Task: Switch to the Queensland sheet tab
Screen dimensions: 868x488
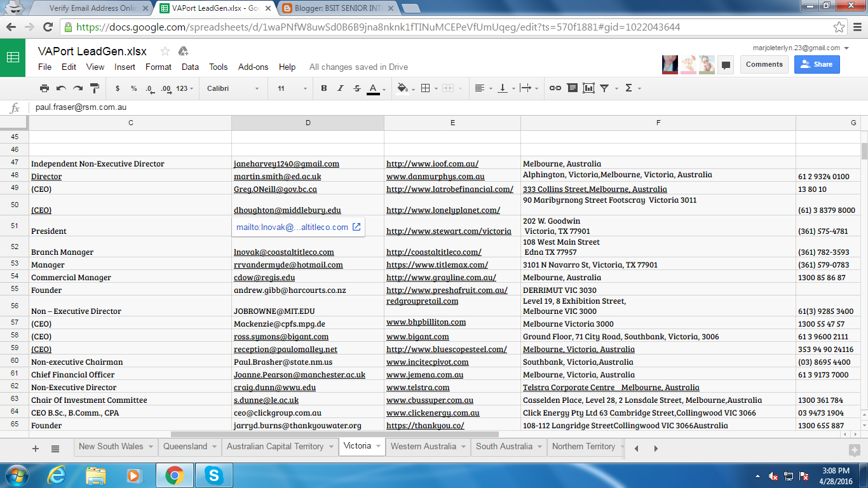Action: pyautogui.click(x=186, y=445)
